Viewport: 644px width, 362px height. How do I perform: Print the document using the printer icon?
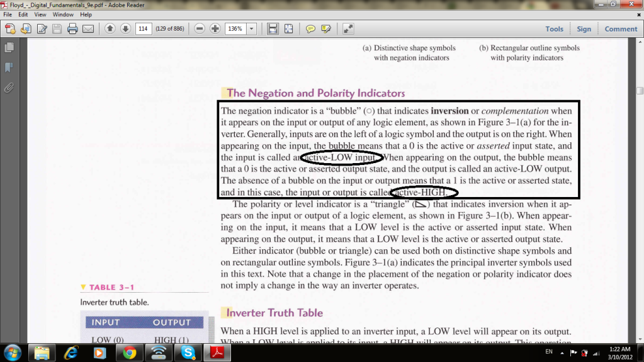(x=72, y=29)
